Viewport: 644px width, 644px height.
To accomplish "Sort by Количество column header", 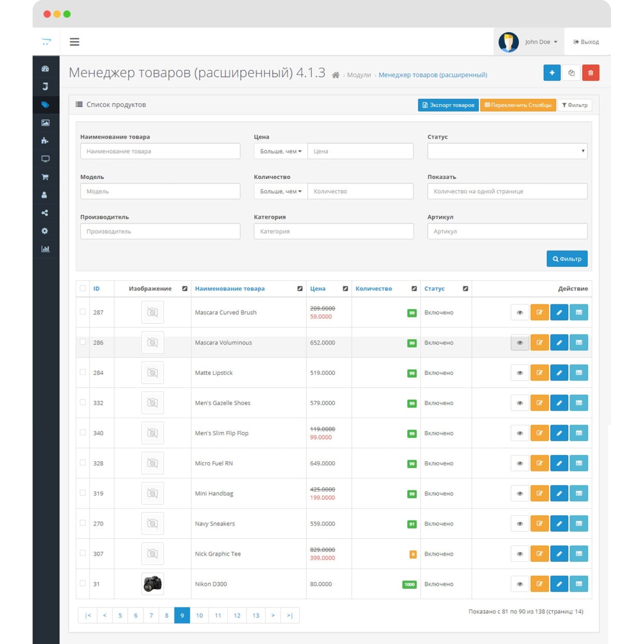I will click(374, 289).
